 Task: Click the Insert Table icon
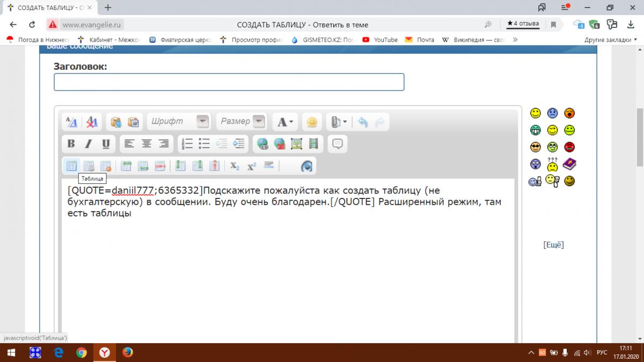point(71,166)
